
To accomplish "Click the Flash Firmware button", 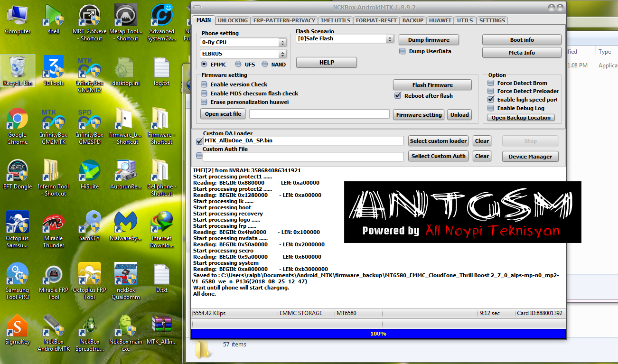I will point(432,85).
